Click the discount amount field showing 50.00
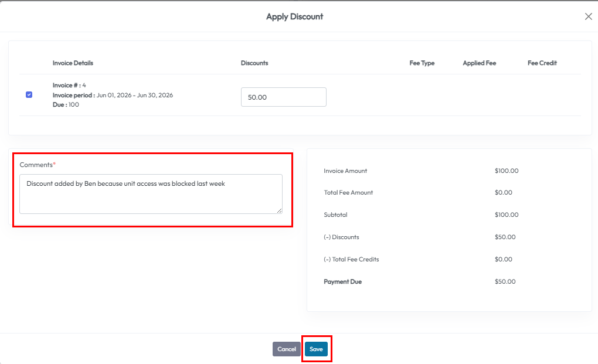 click(x=283, y=97)
